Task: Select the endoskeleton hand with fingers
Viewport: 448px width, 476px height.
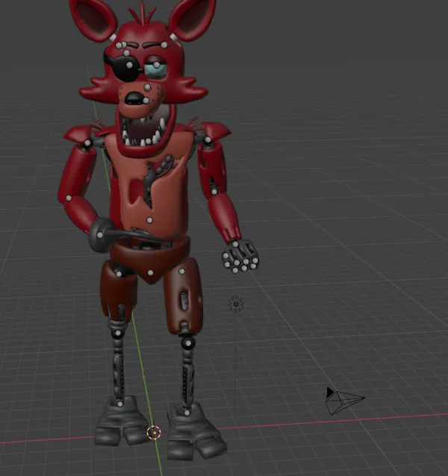Action: [x=240, y=257]
